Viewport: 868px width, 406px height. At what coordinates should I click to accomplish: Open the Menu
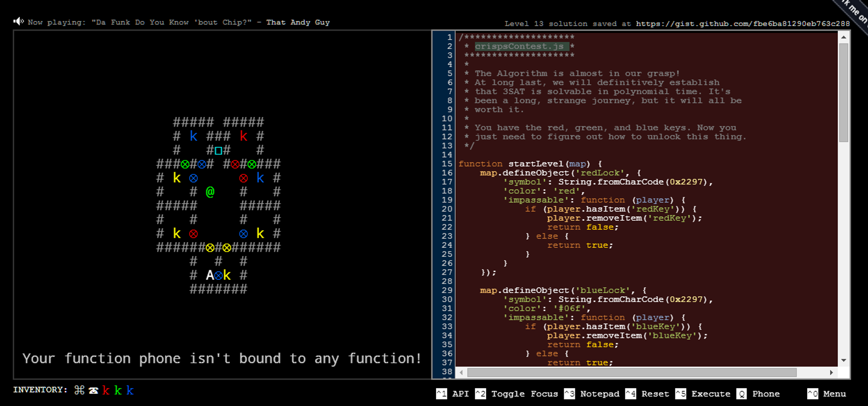(834, 394)
